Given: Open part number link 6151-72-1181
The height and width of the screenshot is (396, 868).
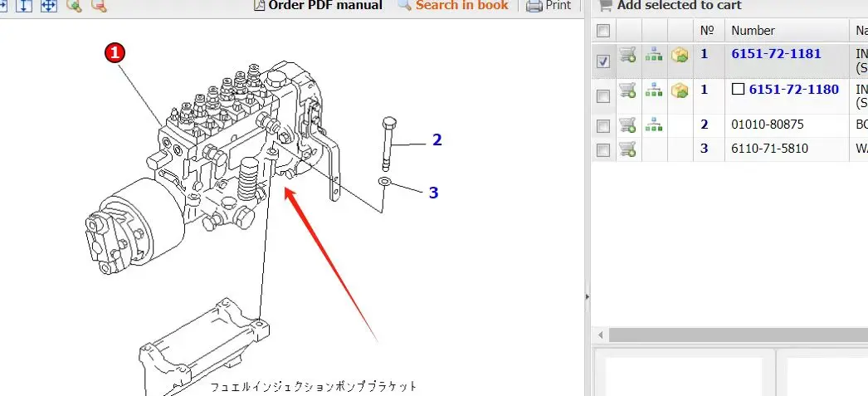Looking at the screenshot, I should click(776, 54).
